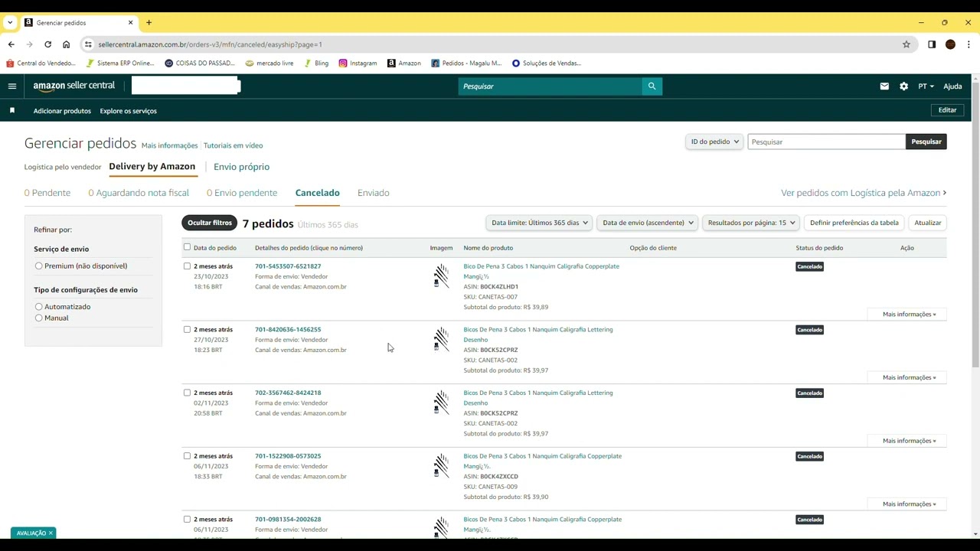Viewport: 980px width, 551px height.
Task: Open Instagram bookmark
Action: [x=358, y=63]
